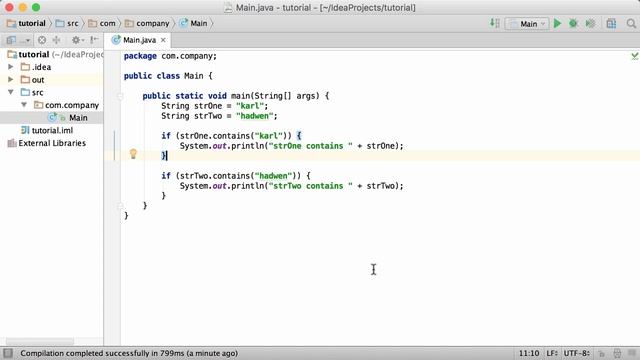
Task: Open the Project panel gear settings menu
Action: 77,40
